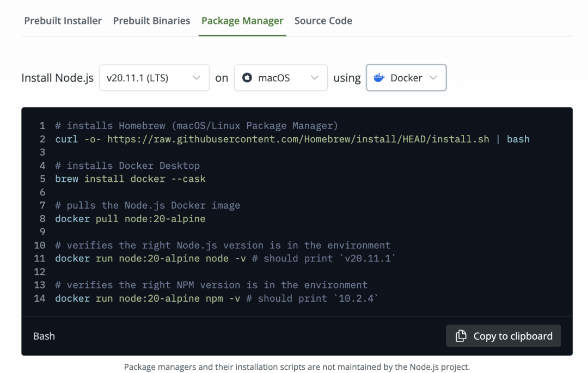The width and height of the screenshot is (588, 373).
Task: Click the 'docker pull node:20-alpine' line
Action: pos(130,218)
